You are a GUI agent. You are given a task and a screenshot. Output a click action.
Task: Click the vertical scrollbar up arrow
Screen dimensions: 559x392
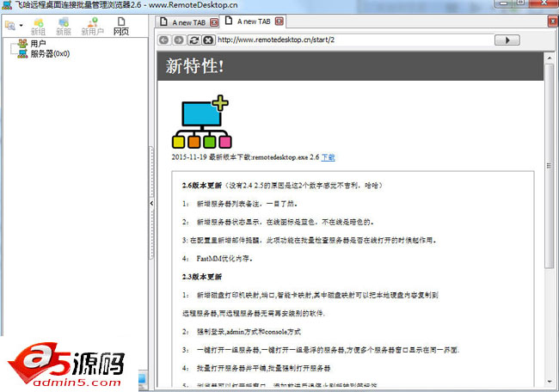click(550, 58)
